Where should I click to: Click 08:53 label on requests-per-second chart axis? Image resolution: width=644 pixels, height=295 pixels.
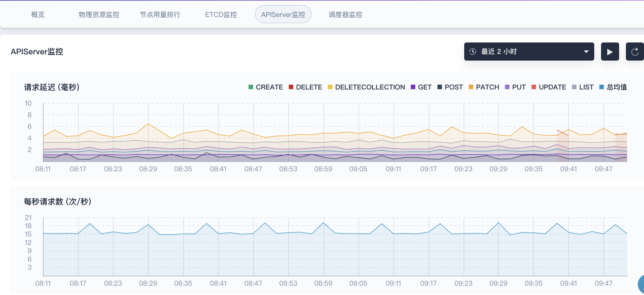pyautogui.click(x=288, y=283)
